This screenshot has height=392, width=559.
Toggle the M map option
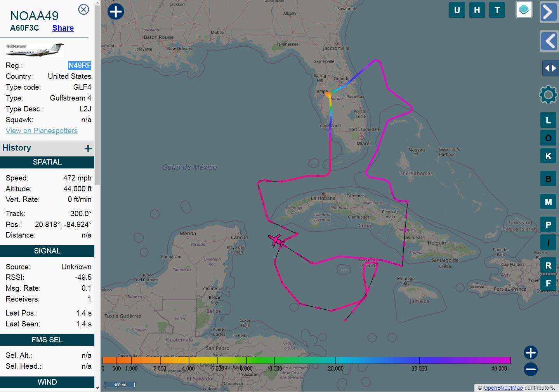tap(548, 202)
